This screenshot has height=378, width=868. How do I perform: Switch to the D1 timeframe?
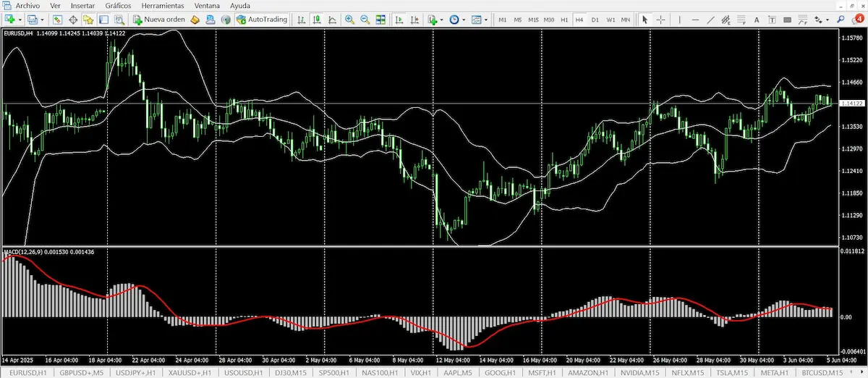pyautogui.click(x=595, y=20)
